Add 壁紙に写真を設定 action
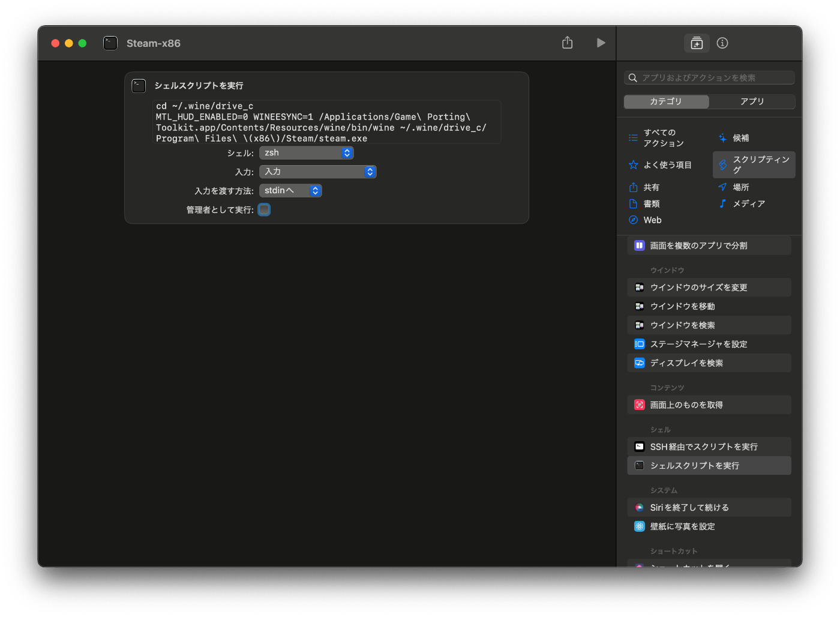This screenshot has height=617, width=840. tap(709, 526)
